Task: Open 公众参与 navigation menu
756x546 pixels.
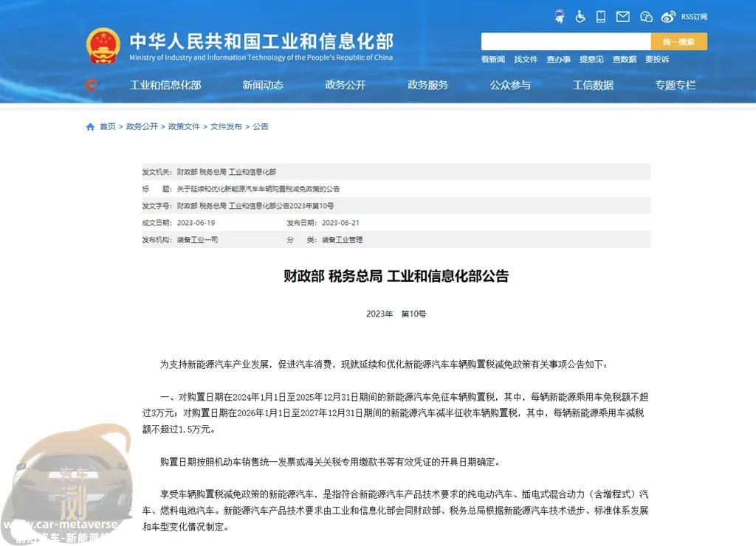Action: coord(510,86)
